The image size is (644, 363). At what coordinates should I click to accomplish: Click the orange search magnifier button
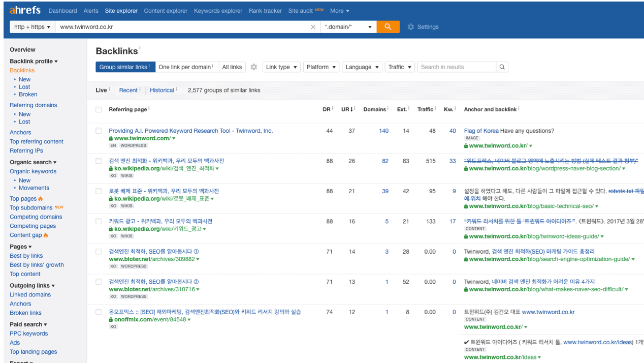coord(388,27)
